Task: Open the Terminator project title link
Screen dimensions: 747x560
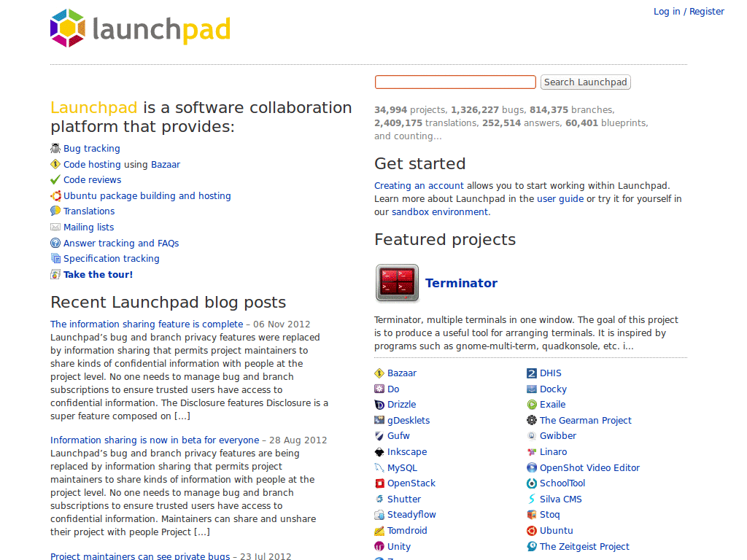Action: 461,283
